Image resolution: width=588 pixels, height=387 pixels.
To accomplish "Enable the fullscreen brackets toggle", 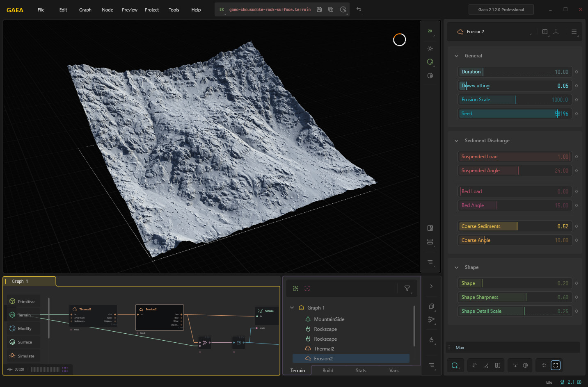I will (556, 365).
